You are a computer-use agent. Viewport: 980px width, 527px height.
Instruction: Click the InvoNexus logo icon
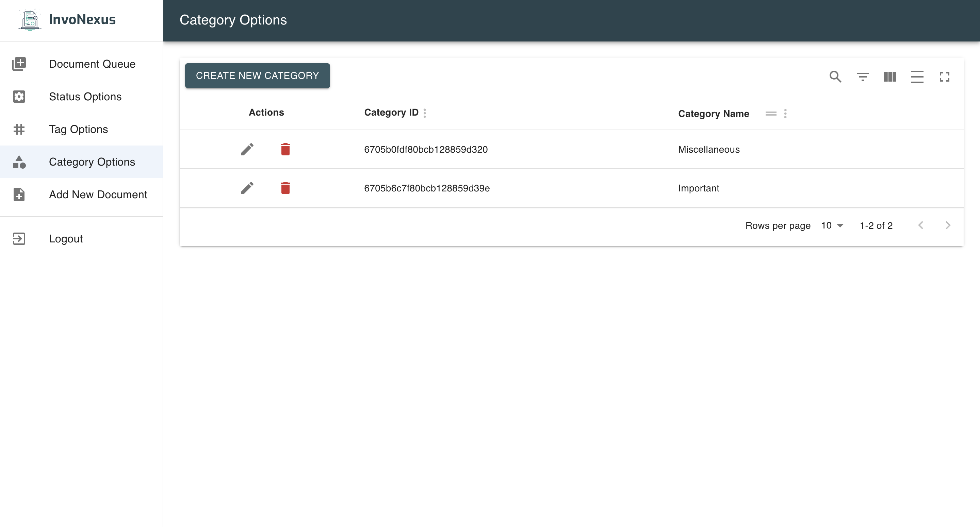30,20
